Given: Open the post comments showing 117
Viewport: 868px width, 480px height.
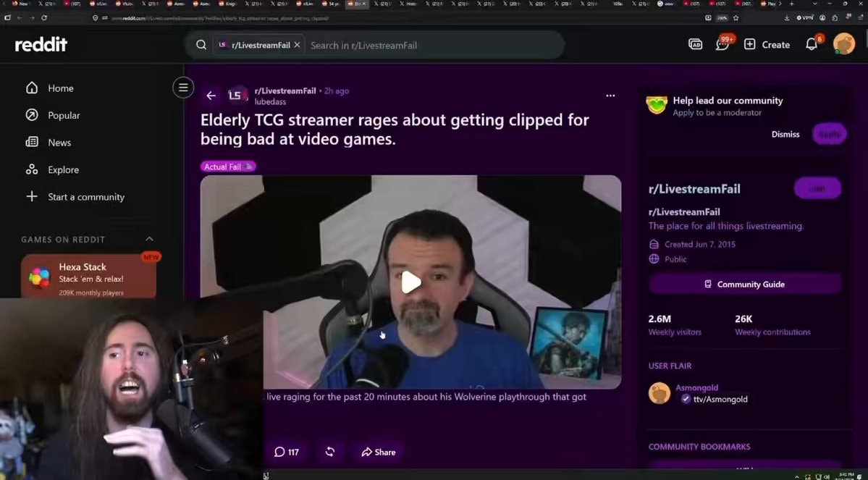Looking at the screenshot, I should 287,452.
